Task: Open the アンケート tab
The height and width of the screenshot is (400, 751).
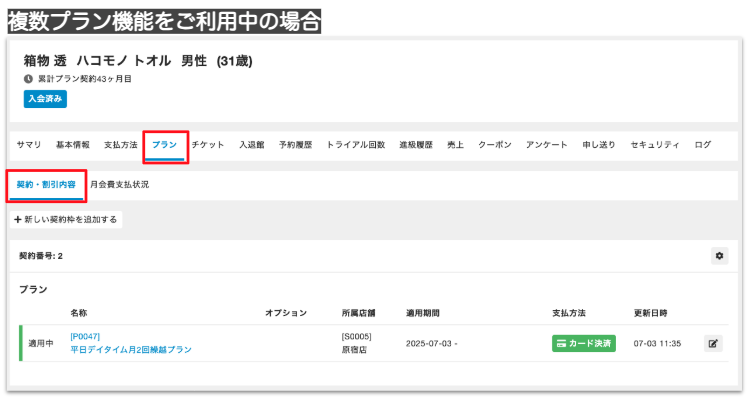Action: click(x=547, y=145)
